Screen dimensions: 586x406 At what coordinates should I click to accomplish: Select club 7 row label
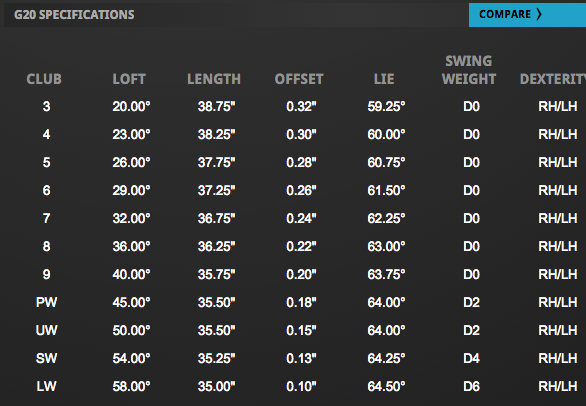pos(46,218)
